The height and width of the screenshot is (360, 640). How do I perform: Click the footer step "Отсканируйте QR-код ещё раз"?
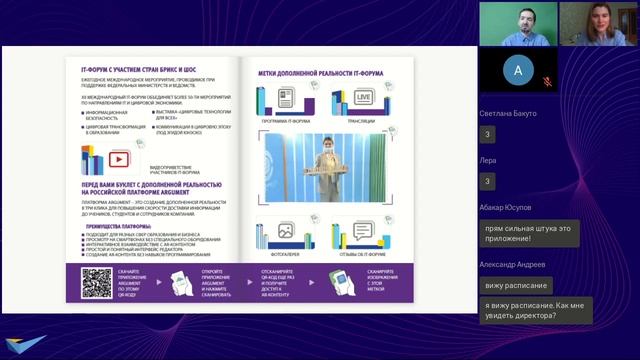[278, 283]
